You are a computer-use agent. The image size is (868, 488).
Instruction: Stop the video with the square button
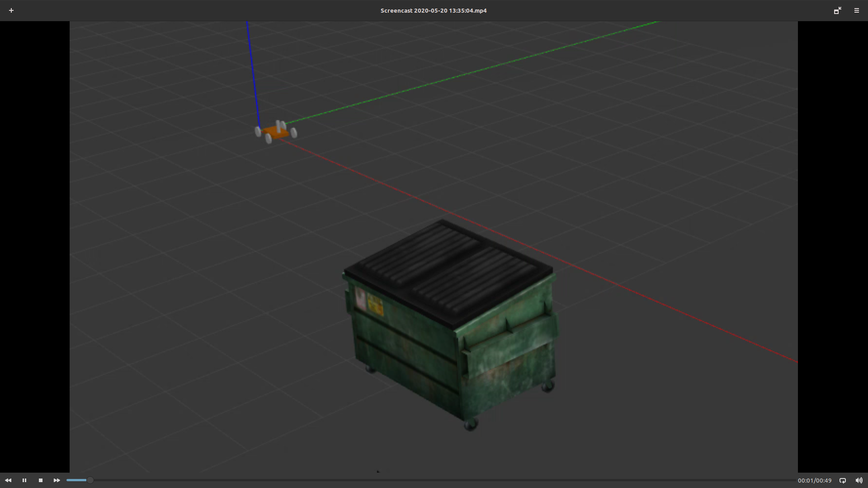(41, 480)
